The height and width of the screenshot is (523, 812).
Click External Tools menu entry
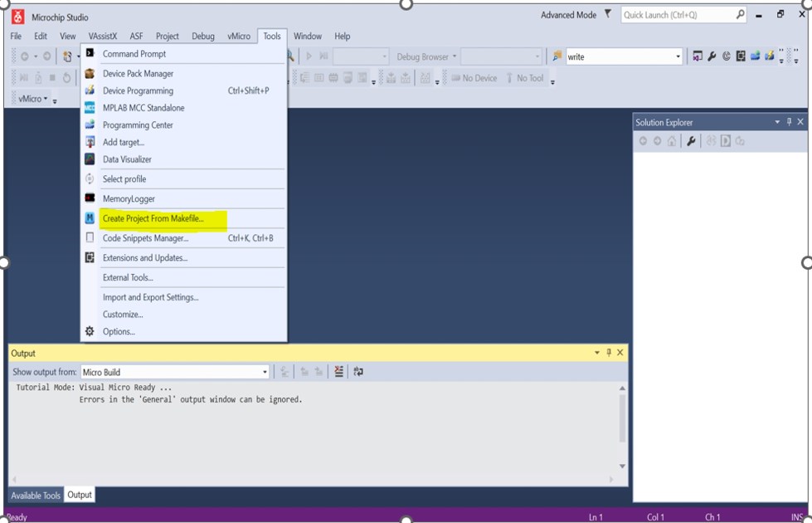(128, 277)
